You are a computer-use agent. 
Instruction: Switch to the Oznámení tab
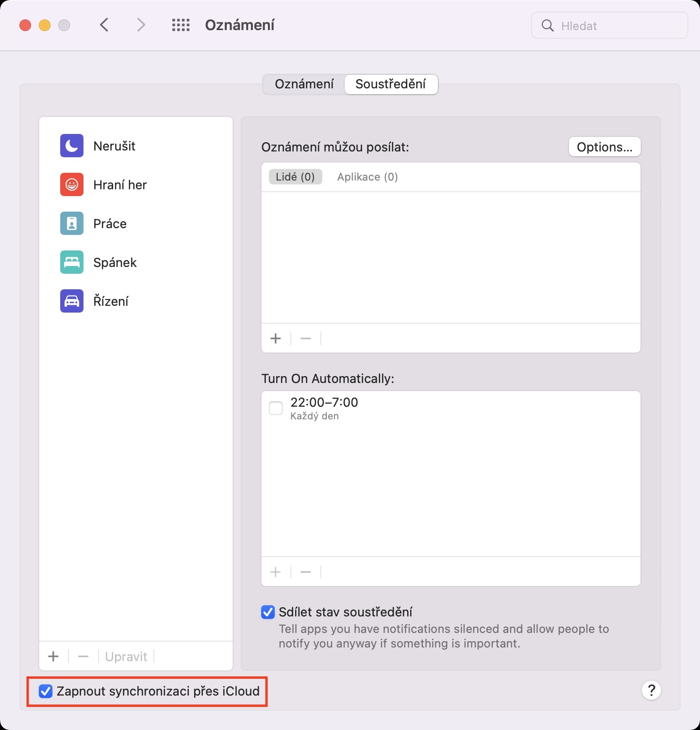(x=304, y=84)
